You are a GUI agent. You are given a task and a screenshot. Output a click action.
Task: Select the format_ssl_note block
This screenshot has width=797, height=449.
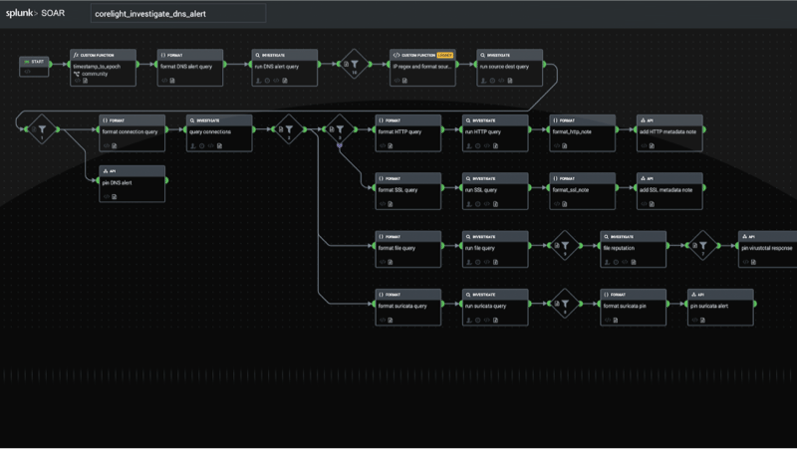pyautogui.click(x=583, y=191)
